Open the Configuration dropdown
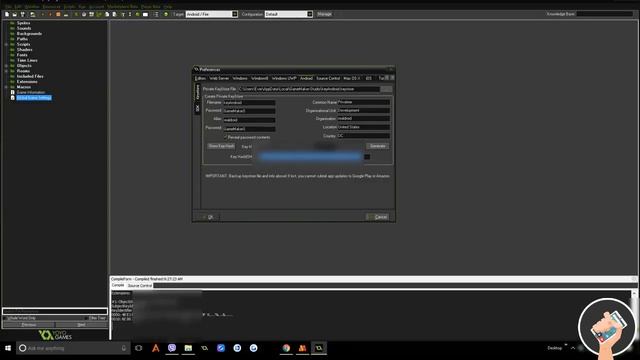The height and width of the screenshot is (360, 640). [310, 14]
